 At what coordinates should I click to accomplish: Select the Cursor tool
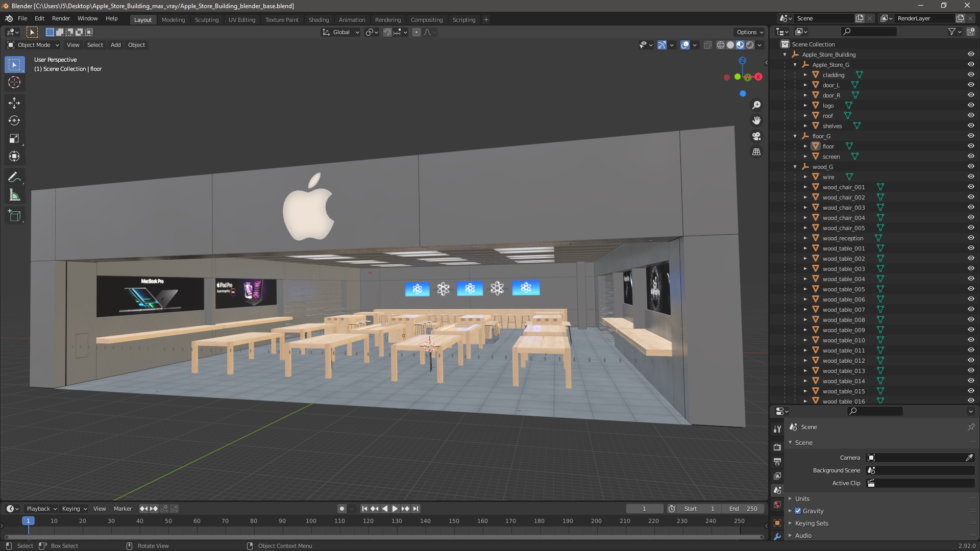point(14,82)
